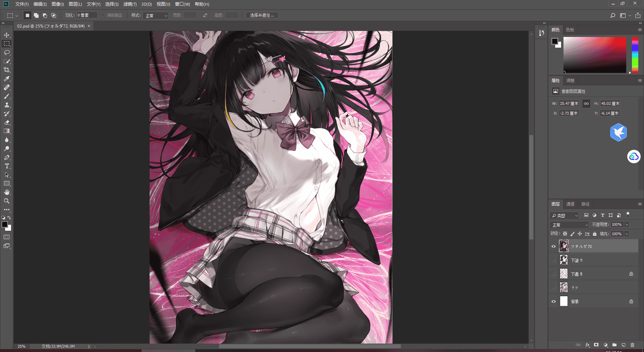Switch to the 色板 tab

coord(570,30)
